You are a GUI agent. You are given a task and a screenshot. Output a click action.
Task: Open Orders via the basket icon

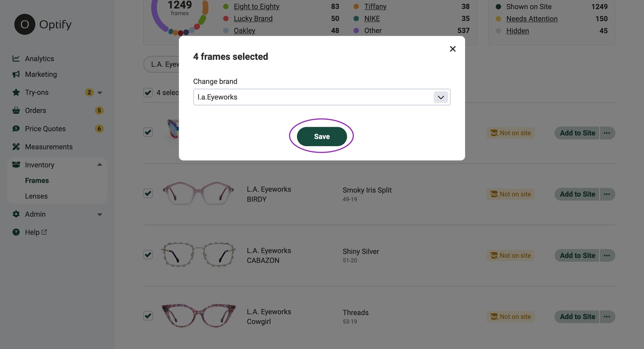pos(16,110)
